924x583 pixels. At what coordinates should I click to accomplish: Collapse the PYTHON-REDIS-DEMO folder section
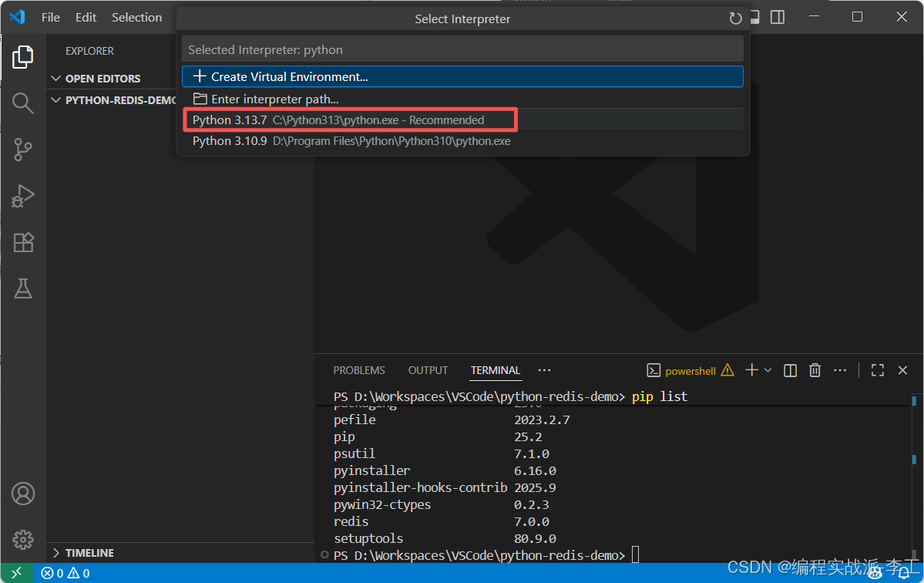pyautogui.click(x=56, y=100)
